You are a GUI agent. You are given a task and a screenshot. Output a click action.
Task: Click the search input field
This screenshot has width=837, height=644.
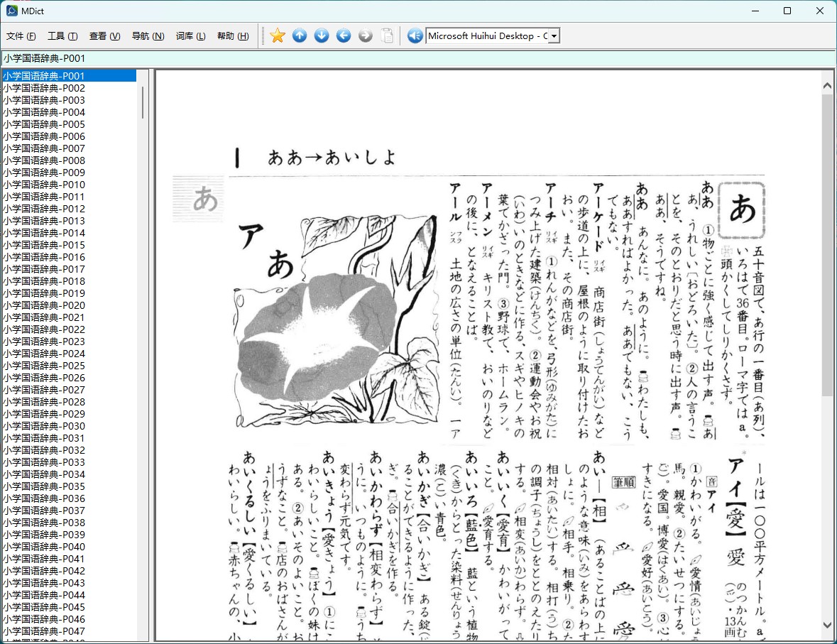pos(418,58)
